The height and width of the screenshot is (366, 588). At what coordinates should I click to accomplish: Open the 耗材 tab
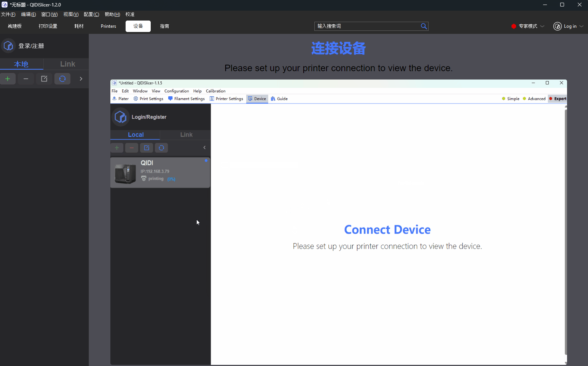[x=79, y=26]
